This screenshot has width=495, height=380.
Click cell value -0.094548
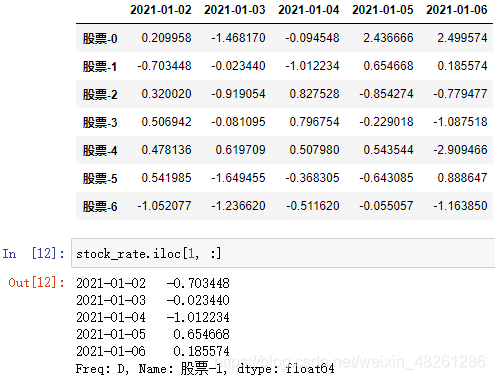(x=312, y=38)
